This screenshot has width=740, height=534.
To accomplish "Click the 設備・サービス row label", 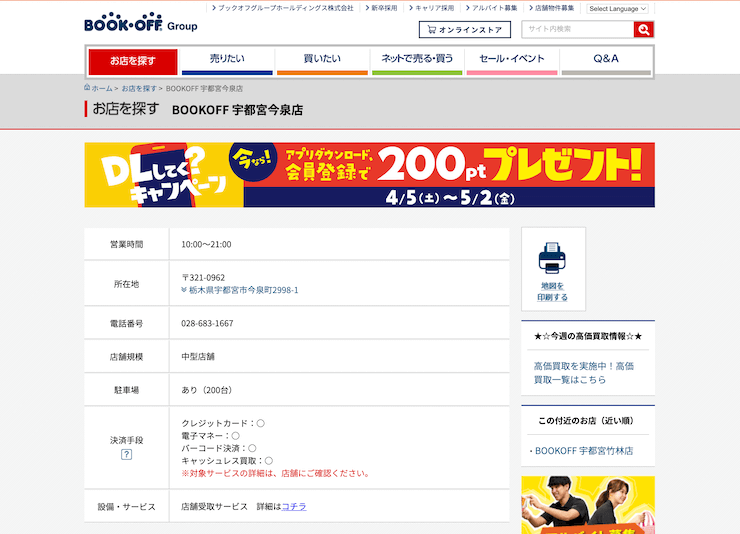I will click(126, 507).
